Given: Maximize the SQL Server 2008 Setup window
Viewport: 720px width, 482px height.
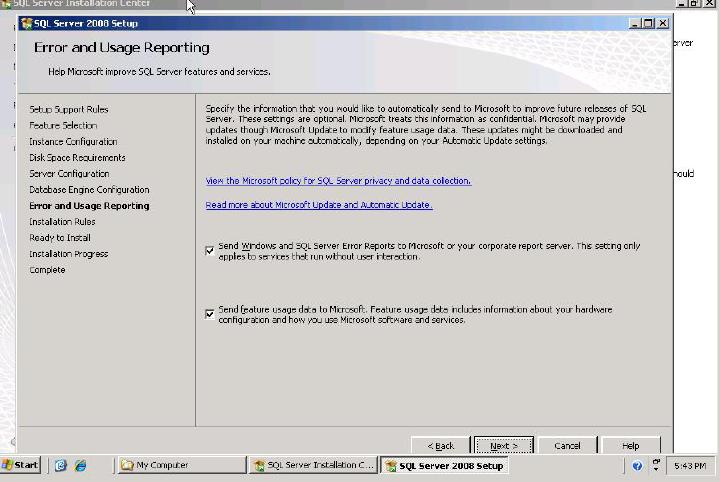Looking at the screenshot, I should pos(648,23).
